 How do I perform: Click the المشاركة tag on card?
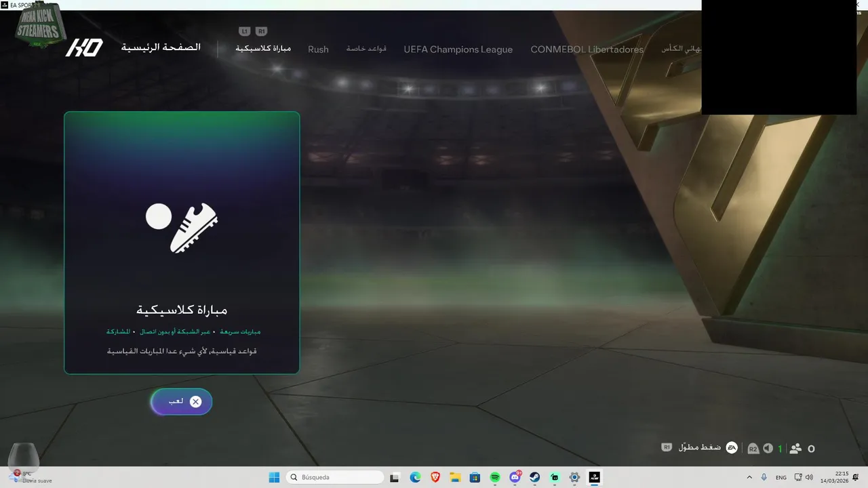[118, 331]
